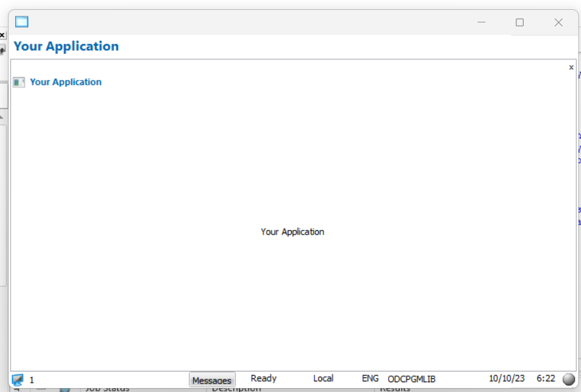This screenshot has height=392, width=581.
Task: Click the centered Your Application label
Action: click(292, 232)
